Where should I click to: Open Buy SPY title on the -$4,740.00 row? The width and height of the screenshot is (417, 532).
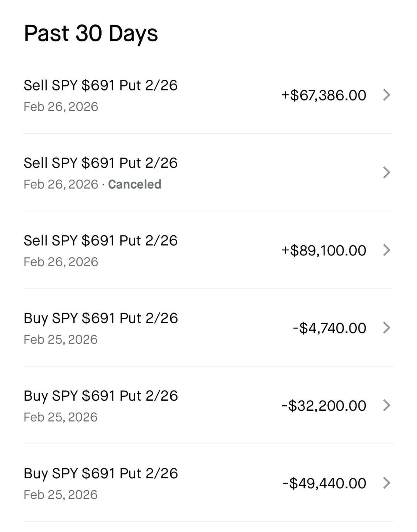100,318
